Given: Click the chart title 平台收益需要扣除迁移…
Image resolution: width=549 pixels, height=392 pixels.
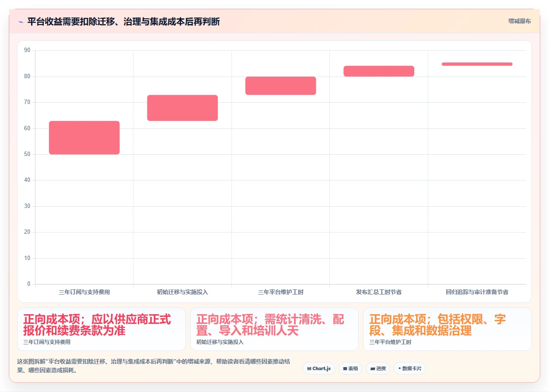Looking at the screenshot, I should tap(123, 21).
